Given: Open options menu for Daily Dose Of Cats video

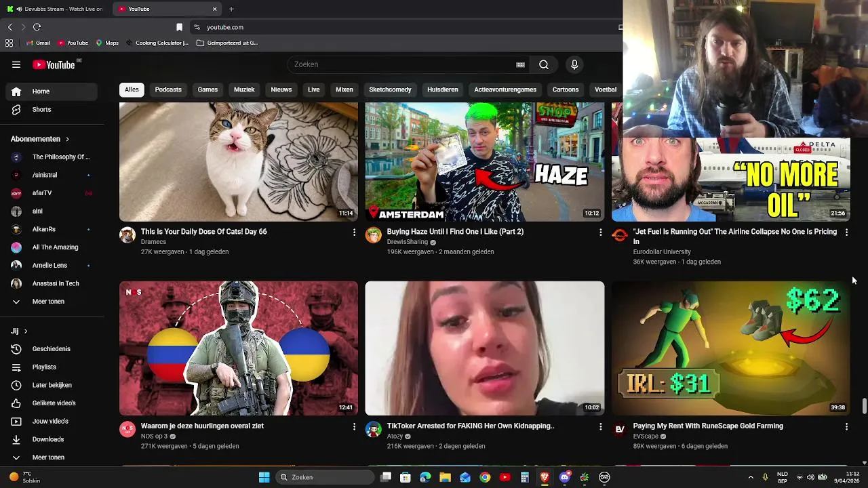Looking at the screenshot, I should tap(354, 232).
